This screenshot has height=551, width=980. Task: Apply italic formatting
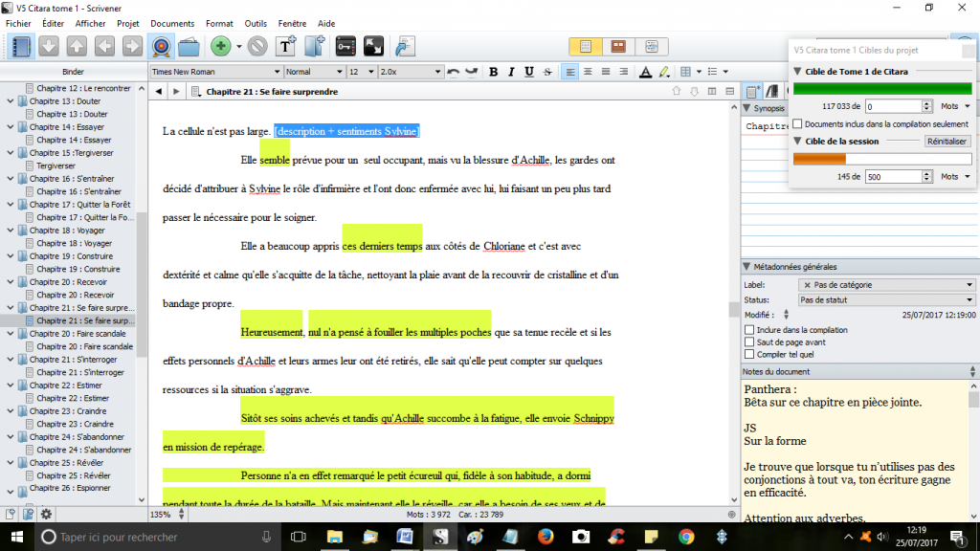coord(511,72)
